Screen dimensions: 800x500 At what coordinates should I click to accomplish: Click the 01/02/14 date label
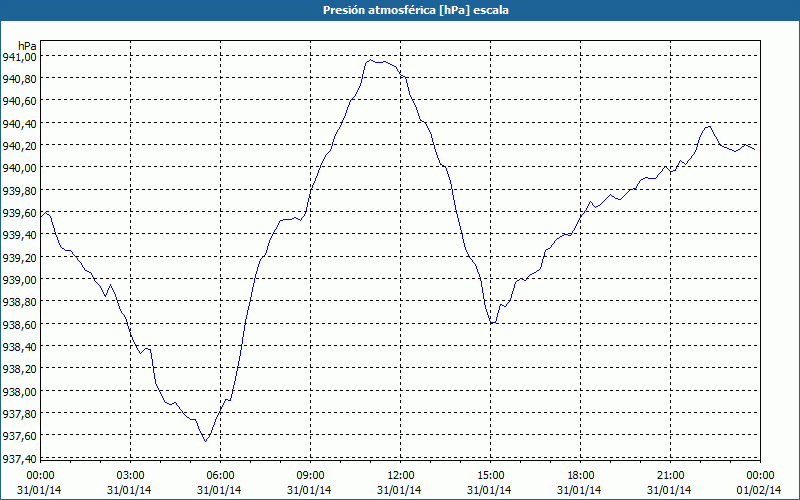point(759,490)
